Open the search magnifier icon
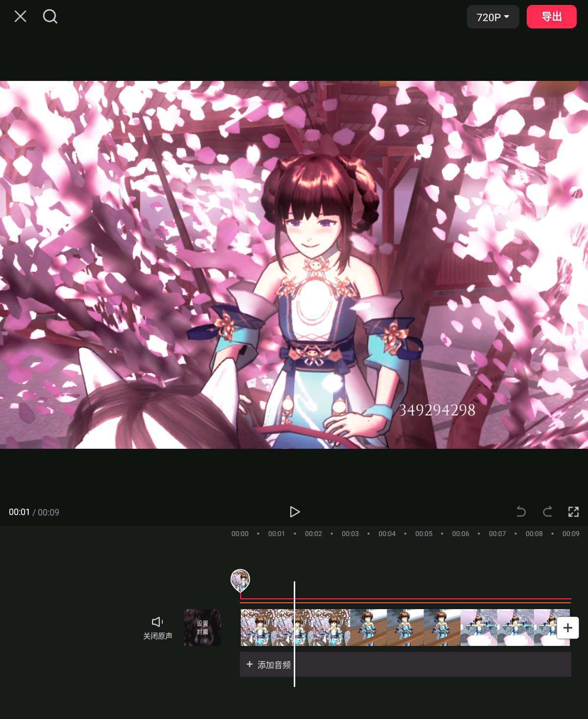588x719 pixels. [50, 17]
